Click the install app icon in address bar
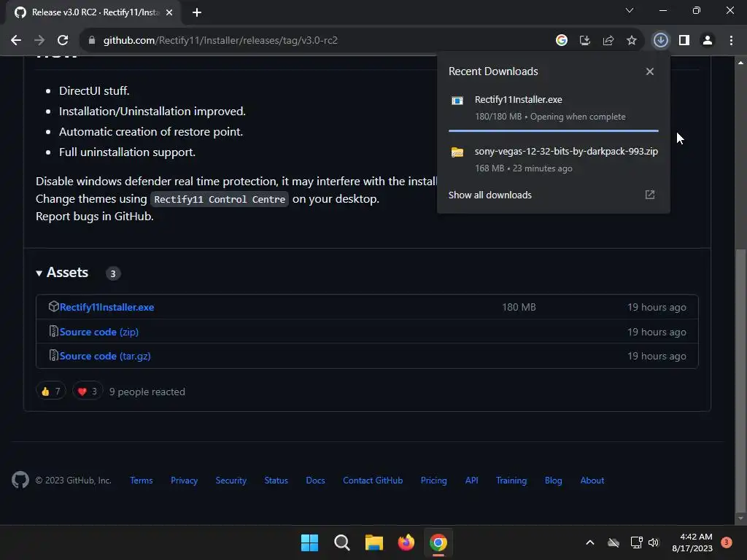The width and height of the screenshot is (747, 560). pos(584,41)
